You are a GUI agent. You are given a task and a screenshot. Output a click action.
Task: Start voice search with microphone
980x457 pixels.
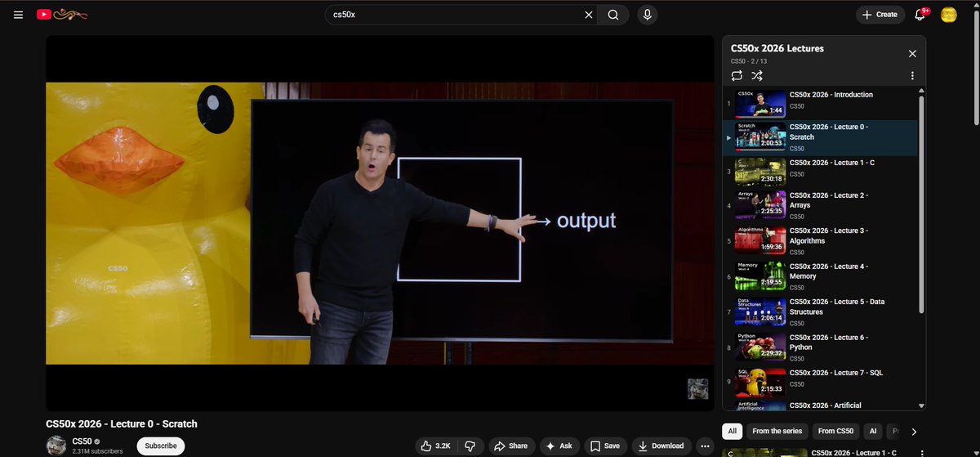click(648, 15)
